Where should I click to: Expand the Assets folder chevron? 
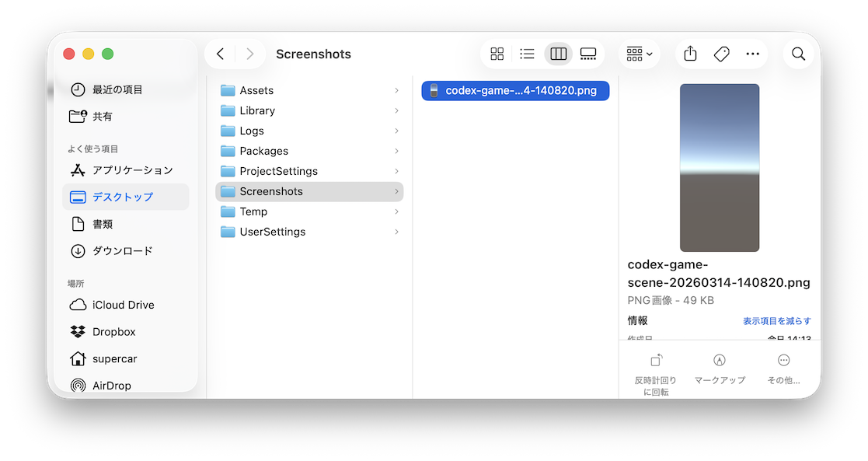[396, 91]
